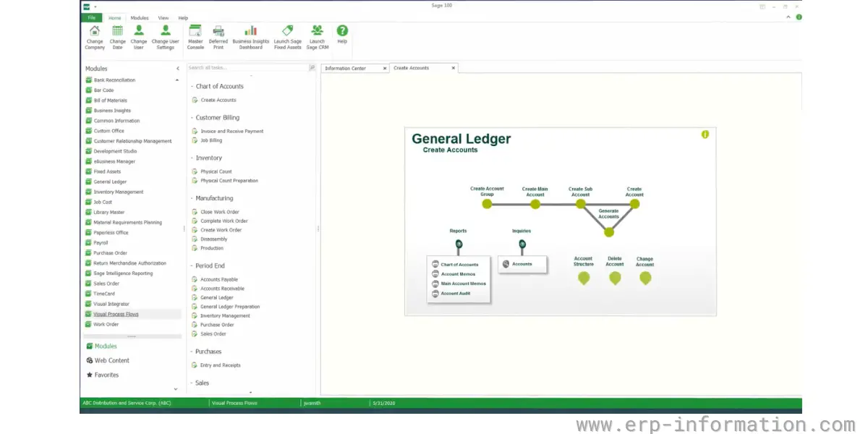Click the date 5/31/2020 in status bar
The height and width of the screenshot is (434, 868).
click(x=383, y=402)
